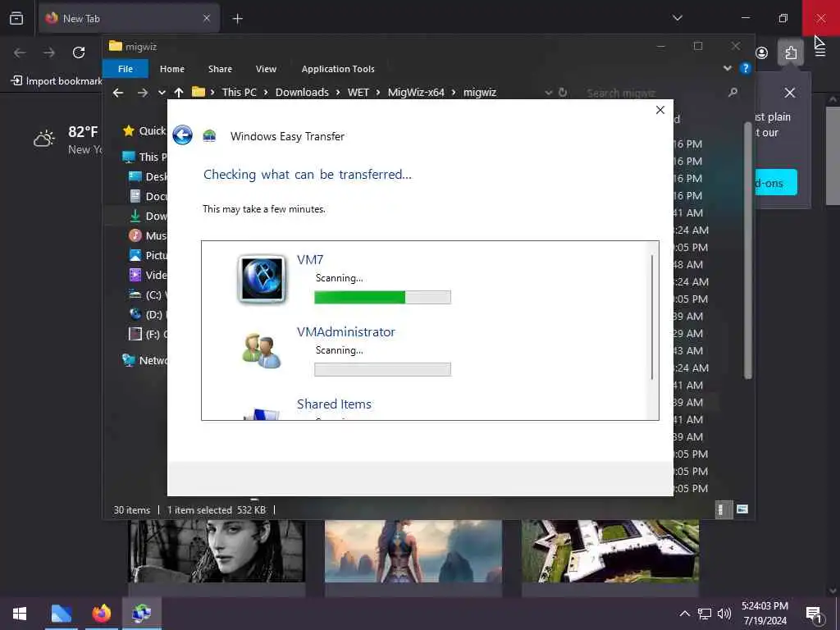Image resolution: width=840 pixels, height=630 pixels.
Task: Click the transfer list vertical scrollbar
Action: 652,317
